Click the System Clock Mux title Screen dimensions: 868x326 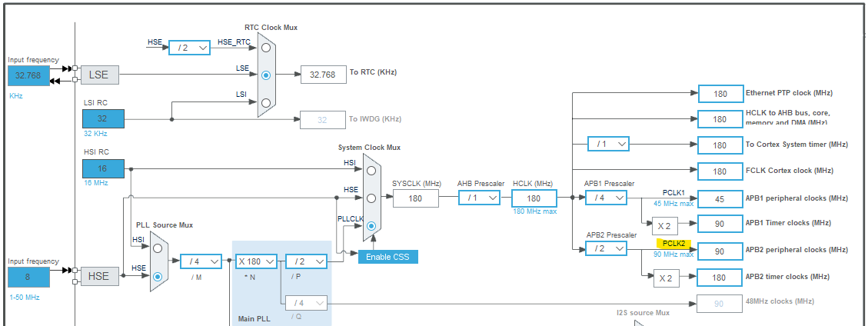click(x=369, y=148)
